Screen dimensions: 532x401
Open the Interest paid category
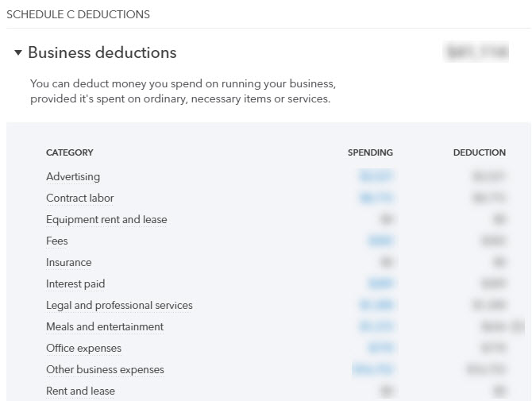coord(75,284)
